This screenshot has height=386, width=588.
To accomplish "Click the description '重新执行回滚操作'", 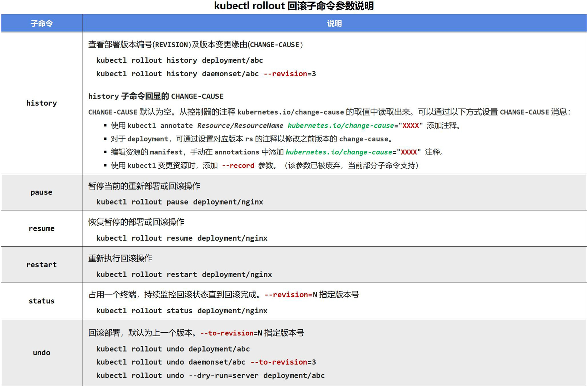I will coord(120,258).
